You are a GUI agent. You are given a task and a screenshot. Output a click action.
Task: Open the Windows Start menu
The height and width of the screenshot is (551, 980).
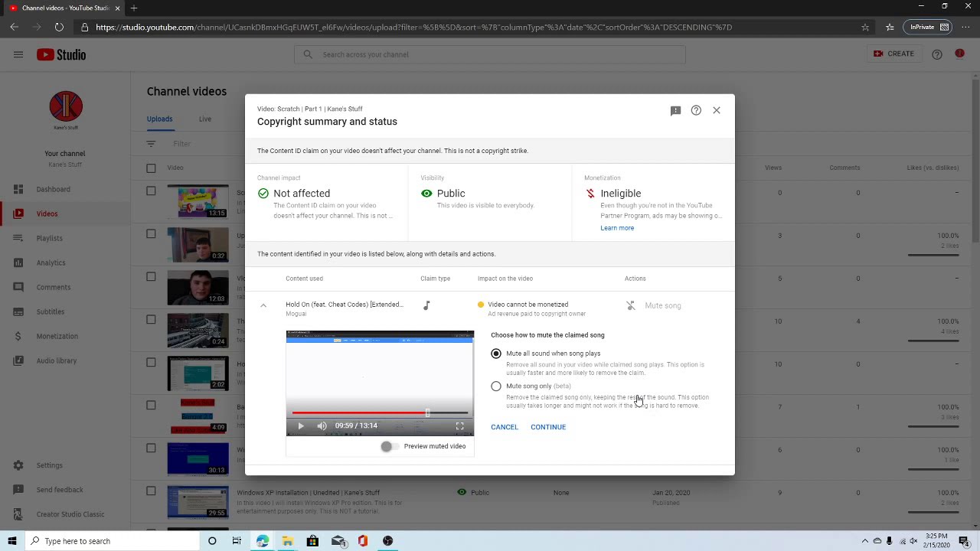[x=11, y=541]
